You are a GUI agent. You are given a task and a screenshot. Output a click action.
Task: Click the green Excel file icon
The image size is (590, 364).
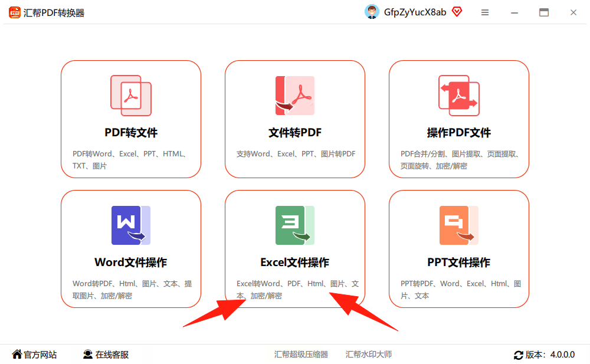pos(295,225)
